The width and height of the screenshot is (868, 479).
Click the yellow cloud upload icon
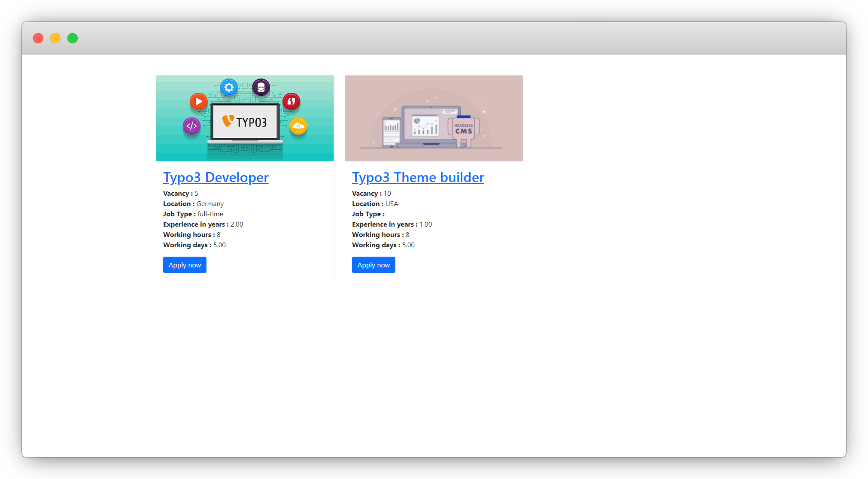click(x=298, y=126)
